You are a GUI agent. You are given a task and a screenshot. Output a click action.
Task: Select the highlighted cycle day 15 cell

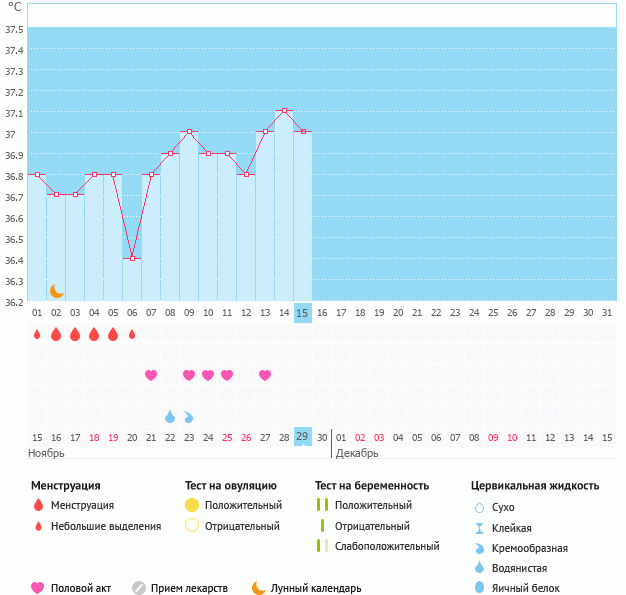click(303, 313)
